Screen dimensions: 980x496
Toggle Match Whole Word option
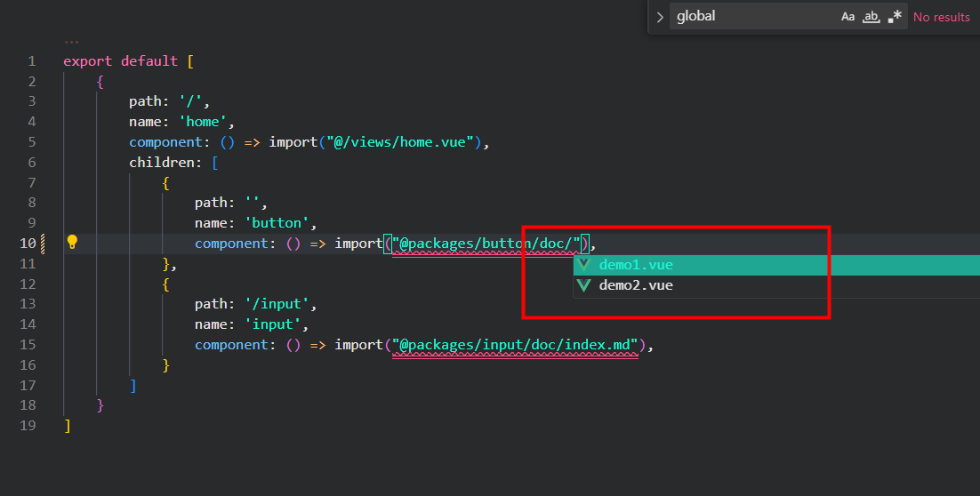872,17
